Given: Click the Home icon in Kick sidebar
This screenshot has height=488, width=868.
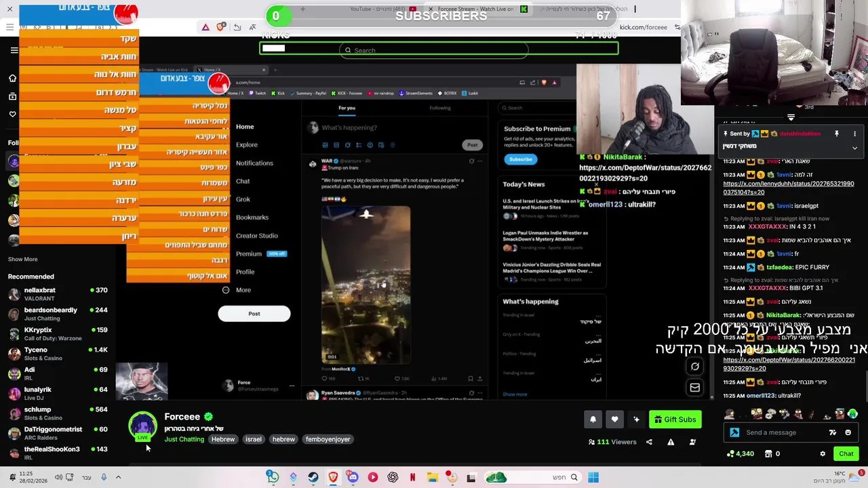Looking at the screenshot, I should (12, 78).
